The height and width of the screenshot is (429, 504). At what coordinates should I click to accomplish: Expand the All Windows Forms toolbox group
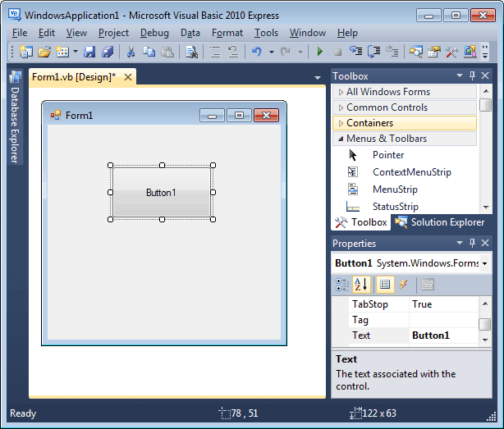click(x=405, y=92)
